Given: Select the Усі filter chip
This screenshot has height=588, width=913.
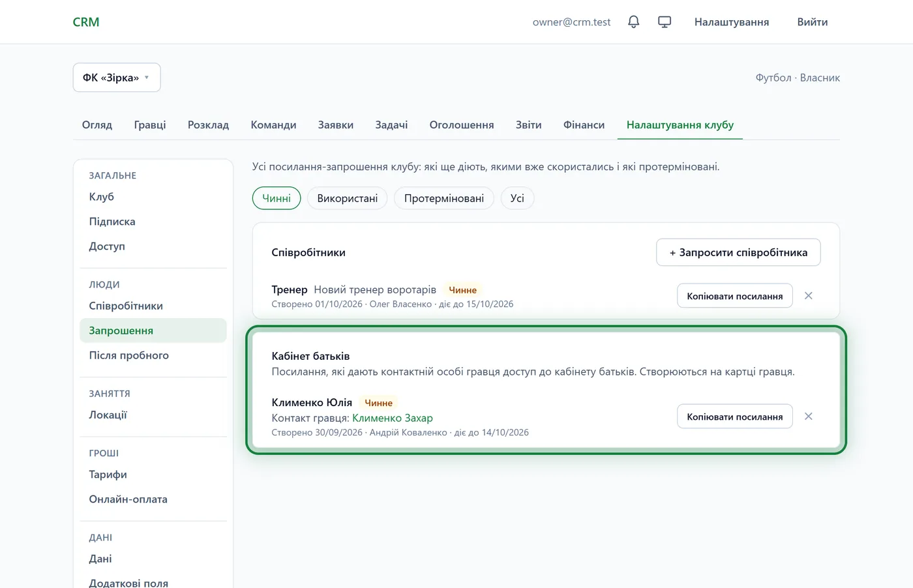Looking at the screenshot, I should pos(517,198).
